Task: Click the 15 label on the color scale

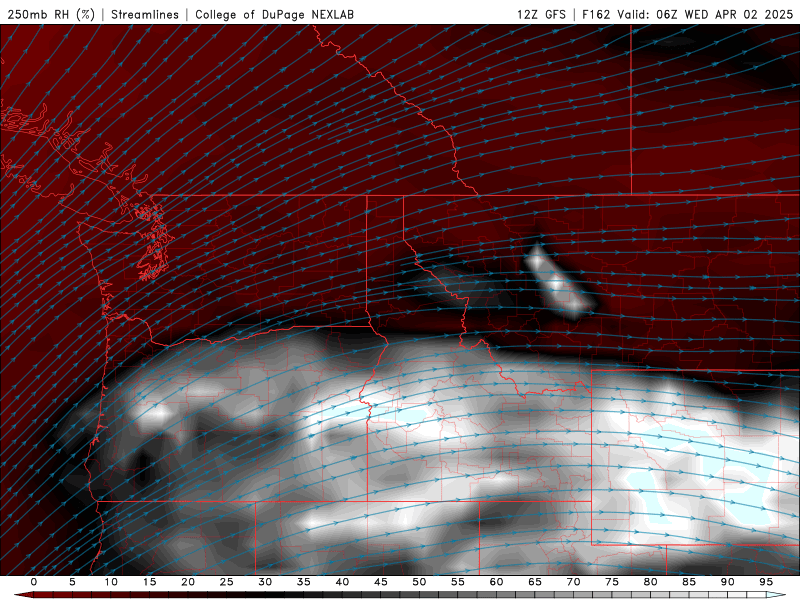Action: click(x=149, y=582)
